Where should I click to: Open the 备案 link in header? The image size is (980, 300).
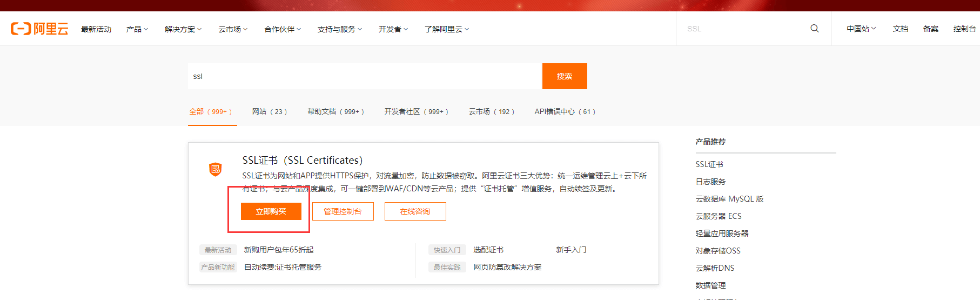coord(931,29)
